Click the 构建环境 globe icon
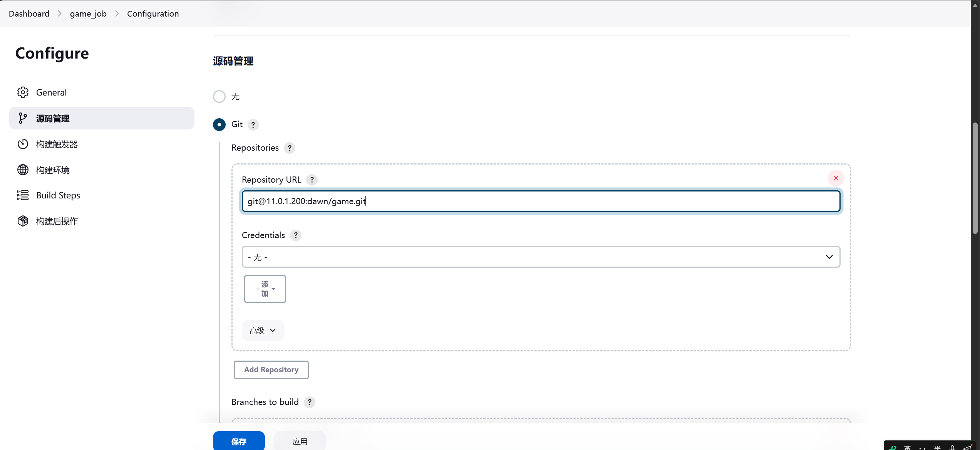Viewport: 980px width, 450px height. point(23,170)
